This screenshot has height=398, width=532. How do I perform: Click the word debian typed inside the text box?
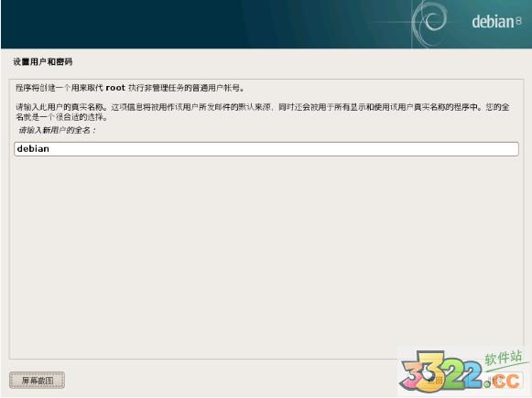pyautogui.click(x=33, y=149)
